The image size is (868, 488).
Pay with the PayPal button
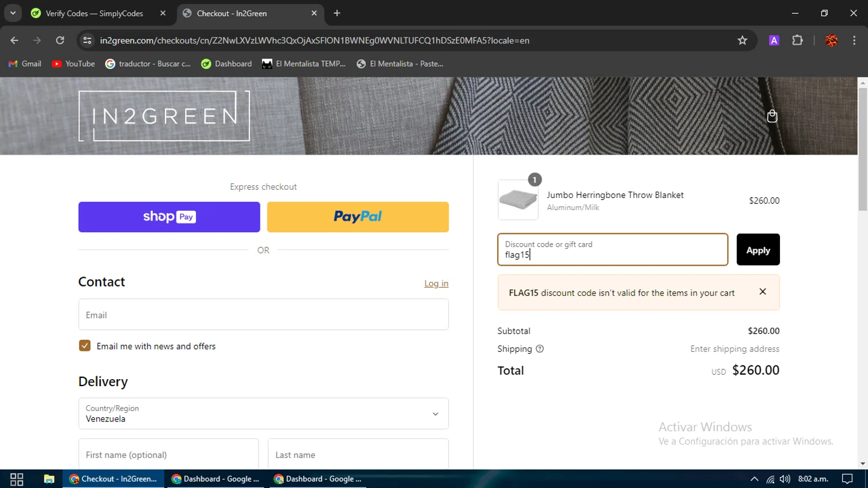[358, 217]
